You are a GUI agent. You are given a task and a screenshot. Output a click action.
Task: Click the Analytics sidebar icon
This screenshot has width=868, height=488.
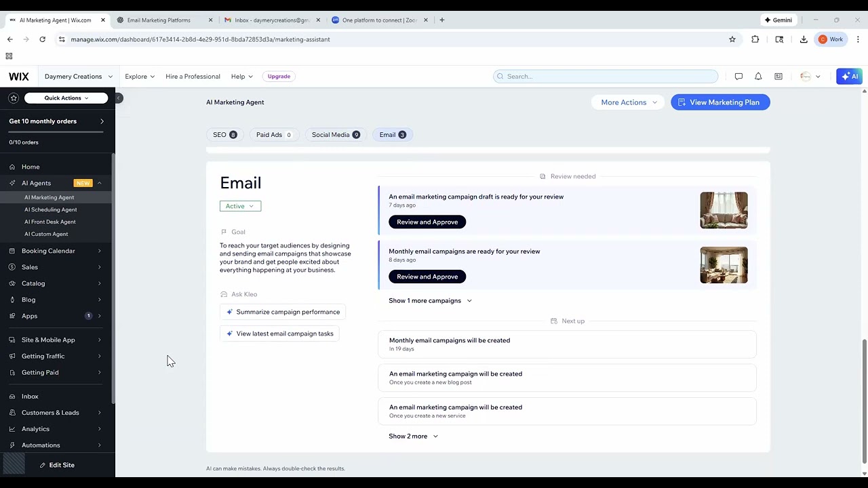12,429
